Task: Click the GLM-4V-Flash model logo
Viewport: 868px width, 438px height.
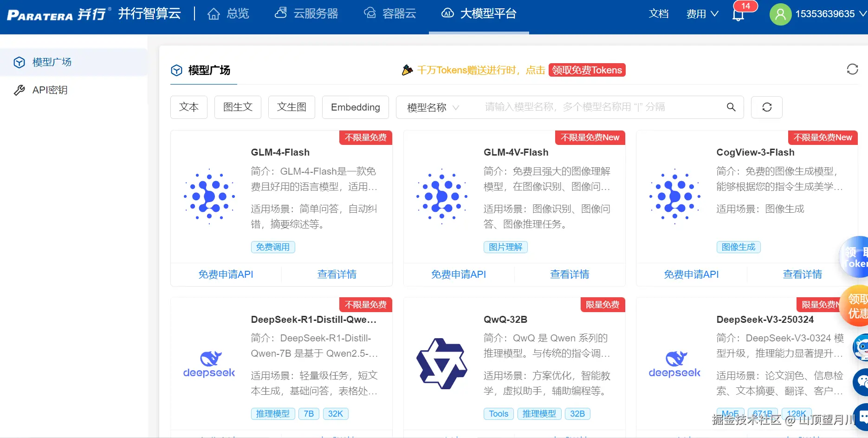Action: [x=442, y=196]
